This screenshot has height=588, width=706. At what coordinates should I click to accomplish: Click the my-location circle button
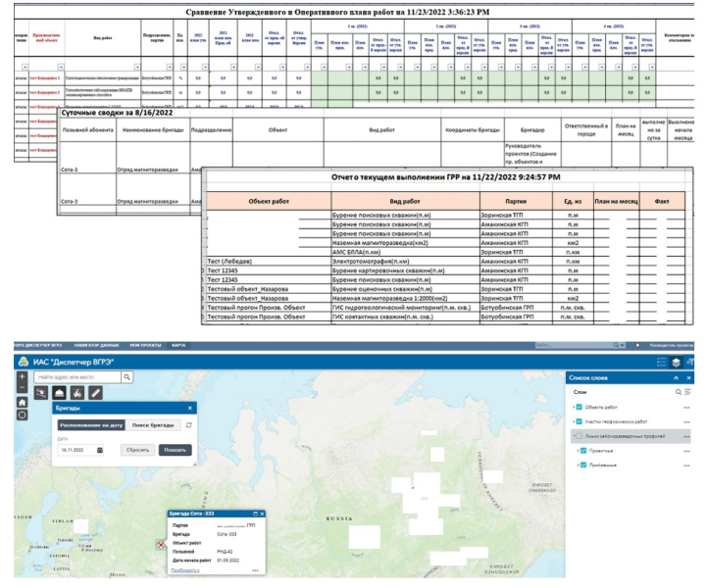pos(22,415)
